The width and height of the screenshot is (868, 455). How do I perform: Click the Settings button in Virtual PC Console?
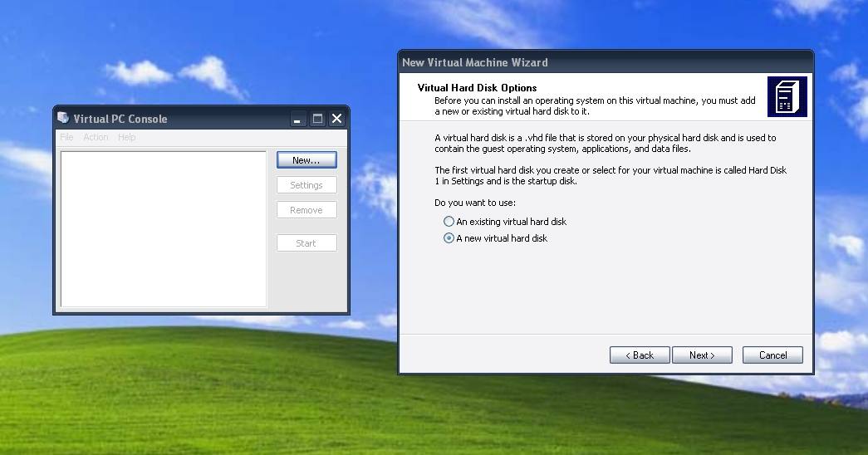click(306, 185)
